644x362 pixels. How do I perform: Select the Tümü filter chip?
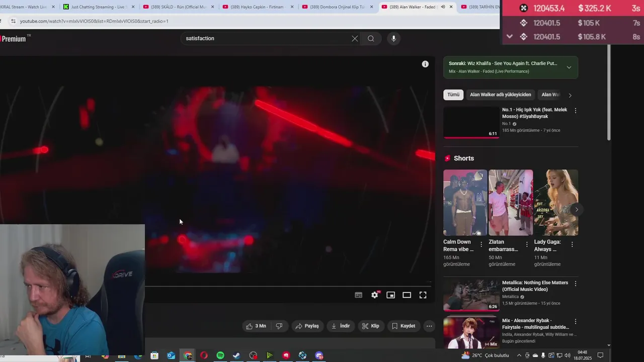[x=453, y=95]
